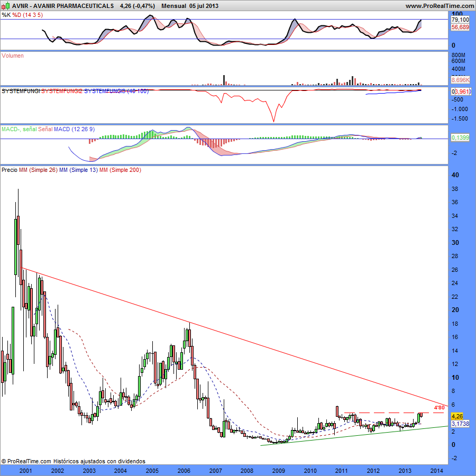Click the candlestick icon beside AVNR title
This screenshot has width=476, height=476.
(x=6, y=5)
